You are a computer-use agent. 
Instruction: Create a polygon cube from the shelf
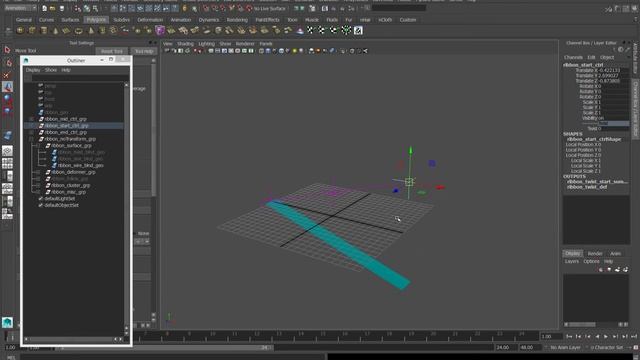32,31
